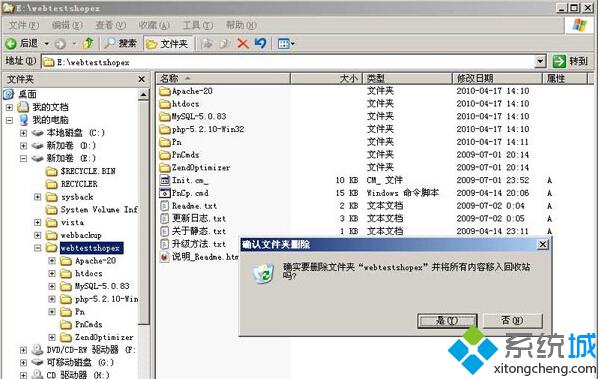The width and height of the screenshot is (601, 379).
Task: Click the red X delete toolbar icon
Action: (x=243, y=43)
